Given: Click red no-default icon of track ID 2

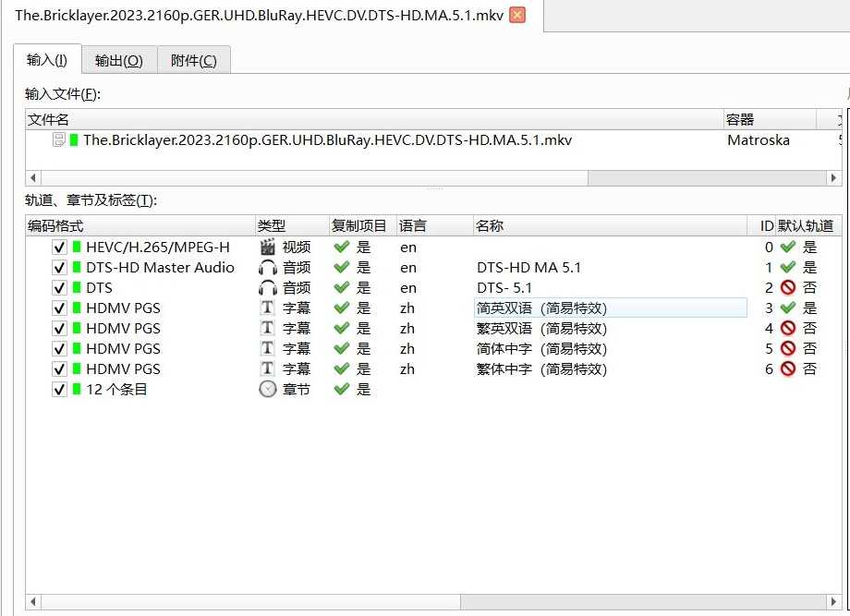Looking at the screenshot, I should [788, 288].
